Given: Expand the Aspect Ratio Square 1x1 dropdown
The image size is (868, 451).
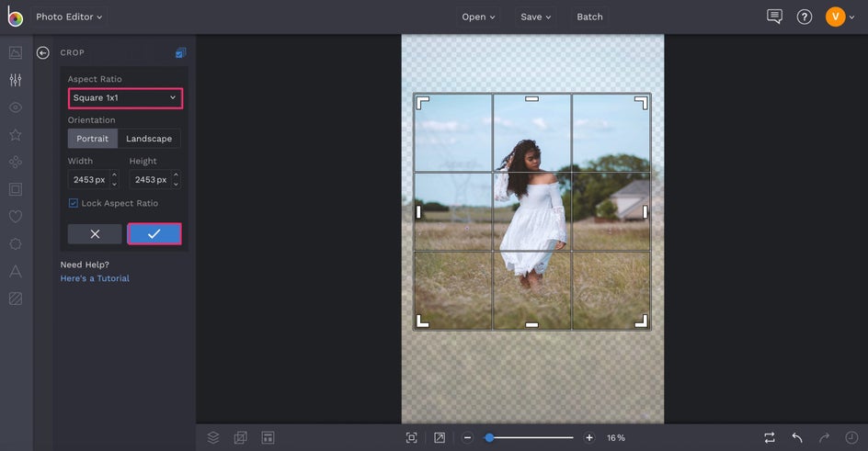Looking at the screenshot, I should [x=125, y=97].
